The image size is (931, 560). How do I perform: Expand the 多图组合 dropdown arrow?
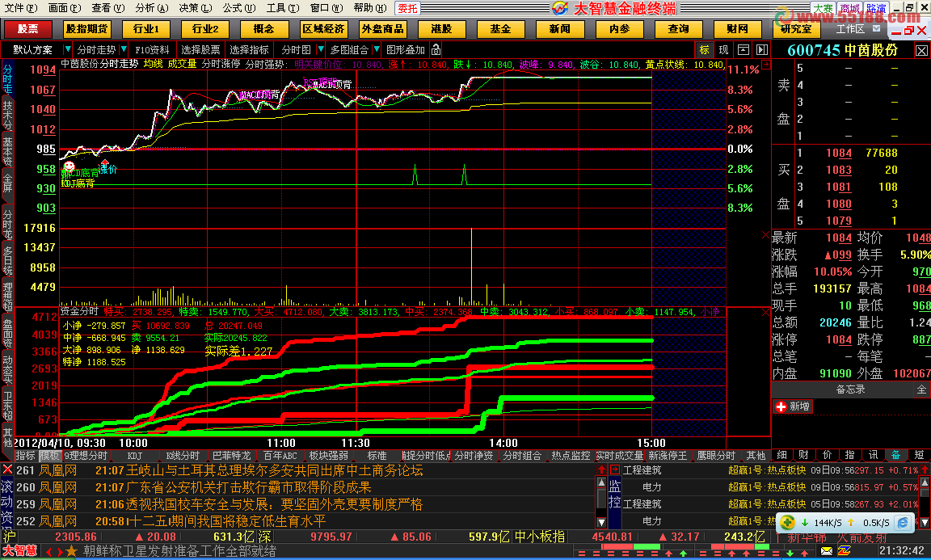[377, 49]
